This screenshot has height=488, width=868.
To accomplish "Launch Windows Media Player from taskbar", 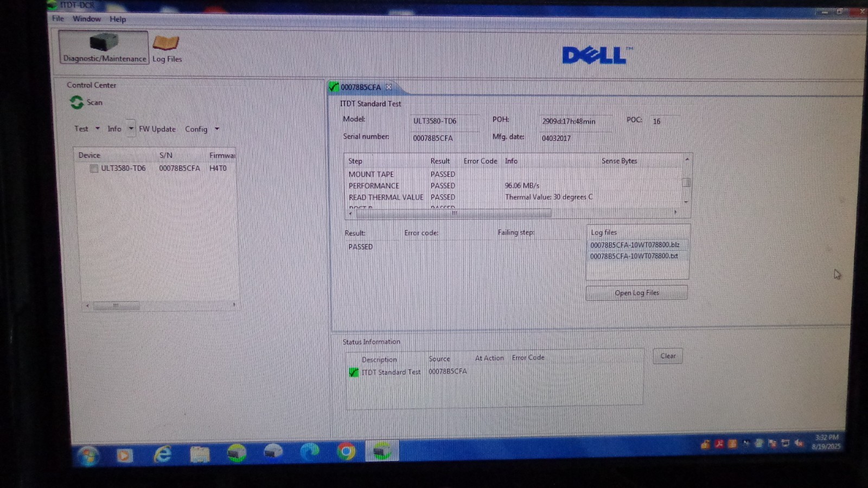I will point(124,455).
